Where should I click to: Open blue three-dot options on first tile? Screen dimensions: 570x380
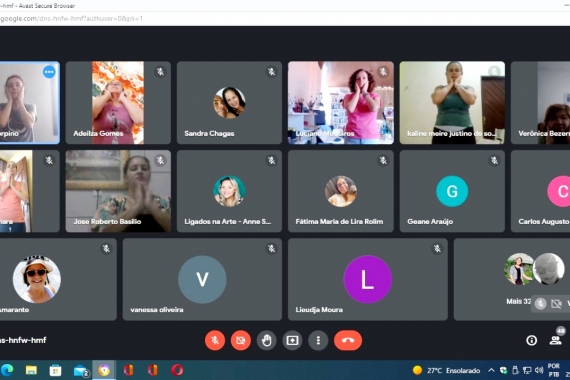[x=49, y=72]
